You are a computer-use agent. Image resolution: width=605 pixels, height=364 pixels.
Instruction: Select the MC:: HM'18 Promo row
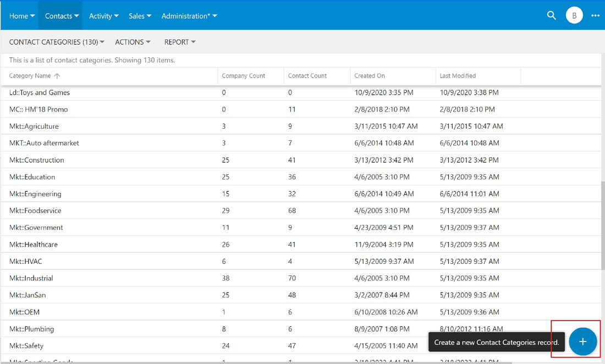pos(300,109)
